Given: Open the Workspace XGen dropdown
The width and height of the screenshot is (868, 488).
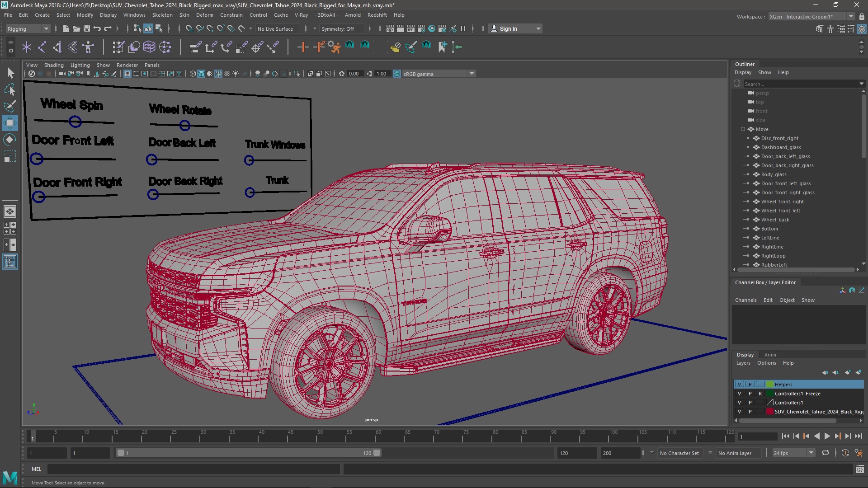Looking at the screenshot, I should coord(811,16).
